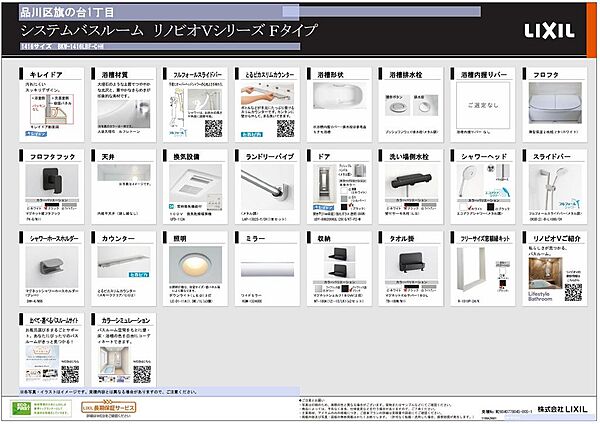Select the カラーシミュレーション bathroom preview image
This screenshot has height=424, width=600.
(x=114, y=362)
